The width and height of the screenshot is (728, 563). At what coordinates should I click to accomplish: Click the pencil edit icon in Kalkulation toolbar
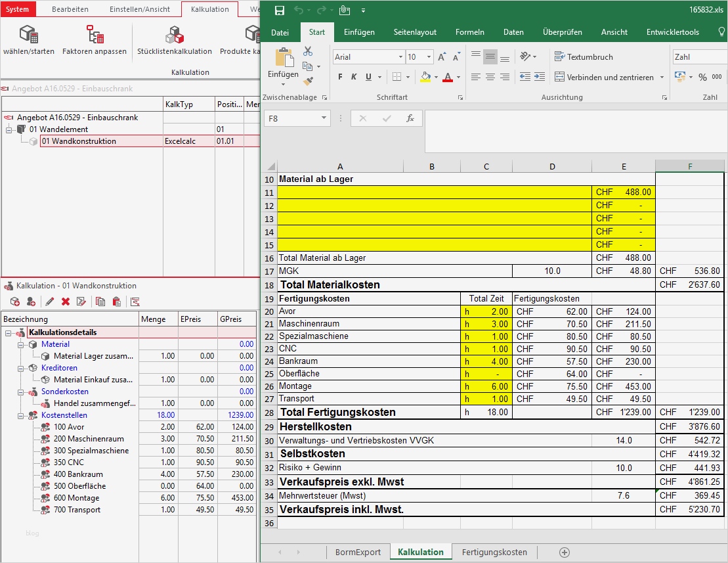coord(50,302)
